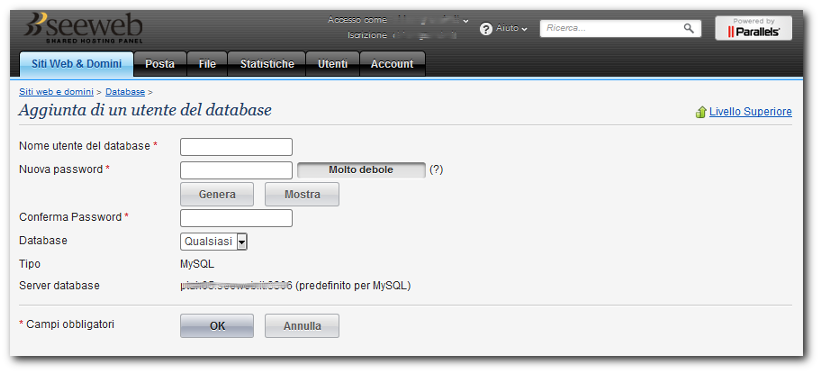Viewport: 820px width, 373px height.
Task: Cancel with the Annulla button
Action: click(x=302, y=326)
